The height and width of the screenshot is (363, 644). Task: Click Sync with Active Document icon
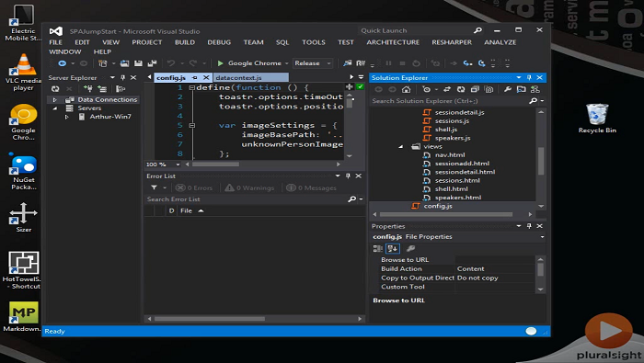tap(447, 89)
